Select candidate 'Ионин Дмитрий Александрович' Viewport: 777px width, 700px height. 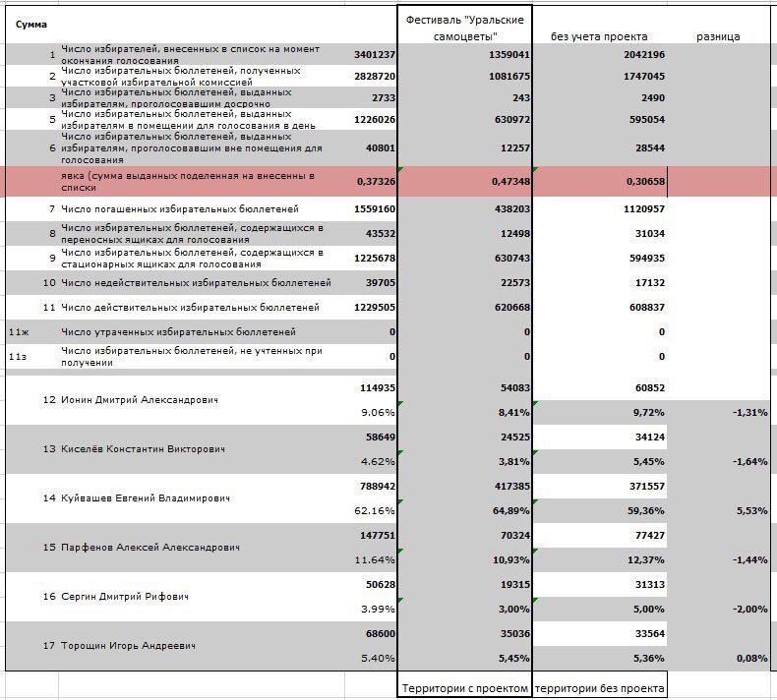tap(140, 400)
